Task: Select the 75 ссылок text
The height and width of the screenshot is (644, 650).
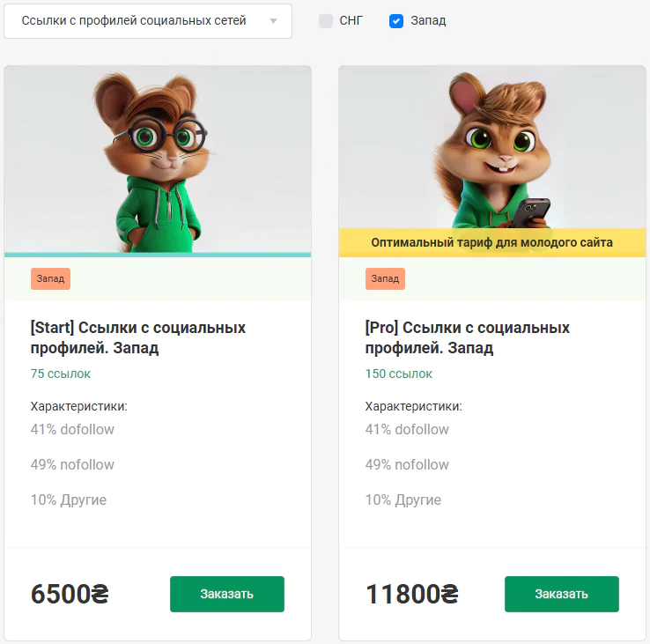Action: tap(61, 374)
